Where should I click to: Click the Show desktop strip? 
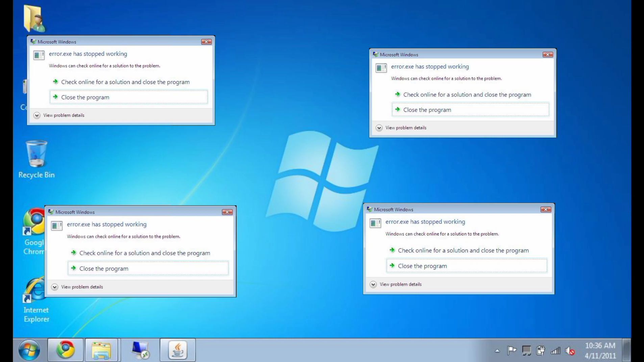click(x=627, y=350)
